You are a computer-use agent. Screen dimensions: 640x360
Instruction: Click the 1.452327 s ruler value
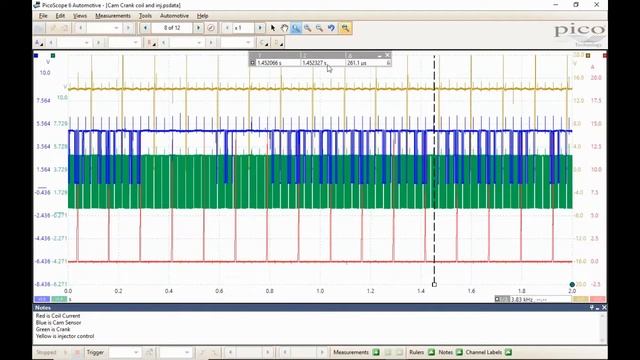click(x=314, y=63)
